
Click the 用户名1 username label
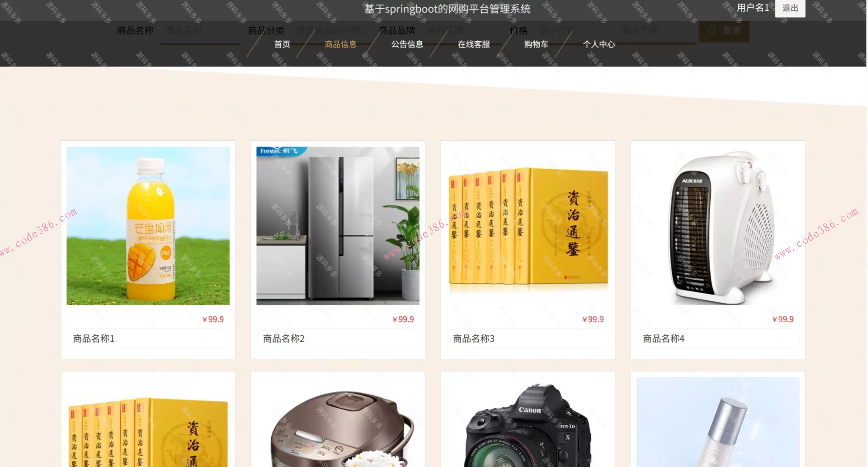pyautogui.click(x=752, y=8)
